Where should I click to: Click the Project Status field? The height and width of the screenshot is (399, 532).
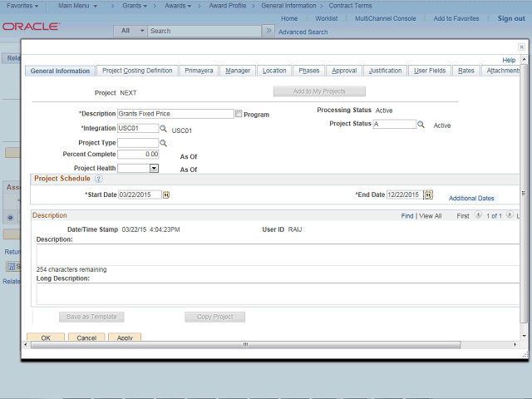click(394, 124)
